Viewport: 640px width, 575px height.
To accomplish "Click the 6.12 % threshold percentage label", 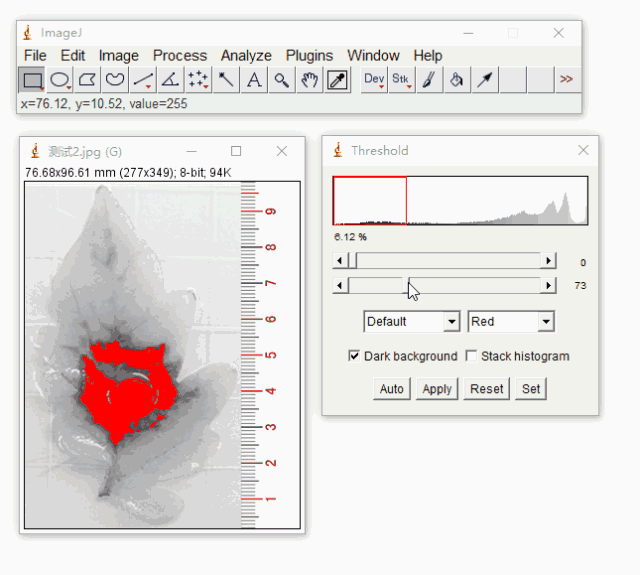I will click(350, 237).
